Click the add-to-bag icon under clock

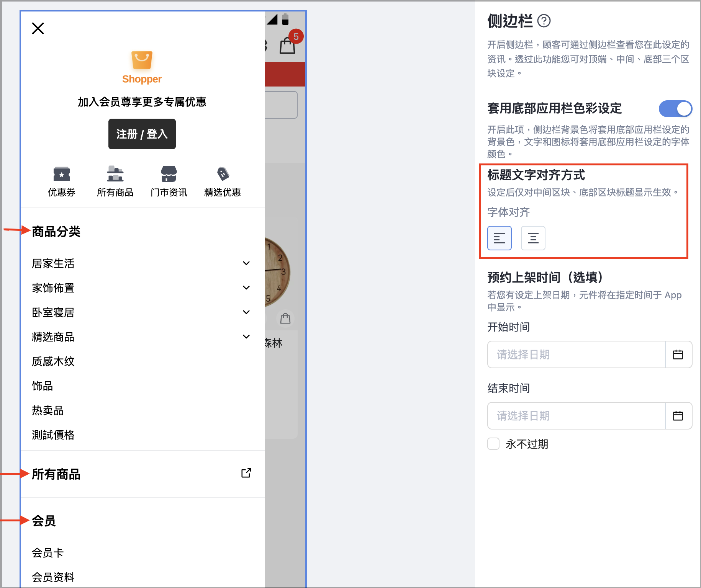pyautogui.click(x=285, y=318)
